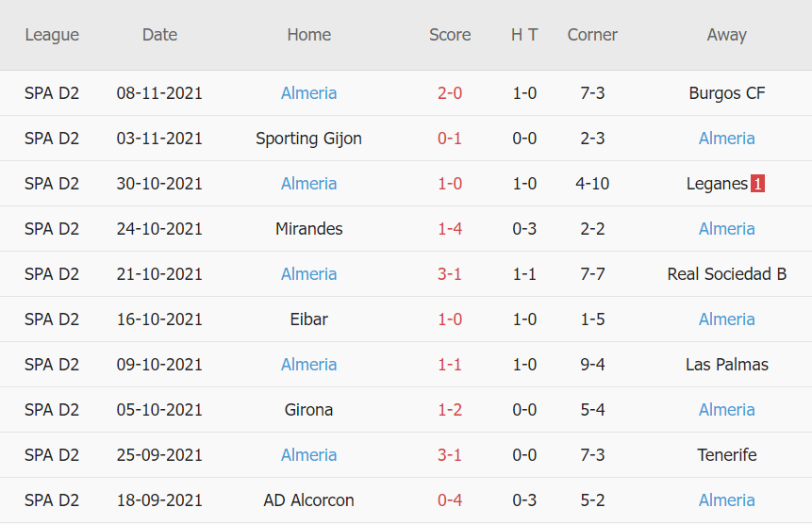812x524 pixels.
Task: Click the 1-4 score of the Mirandes match
Action: tap(450, 229)
